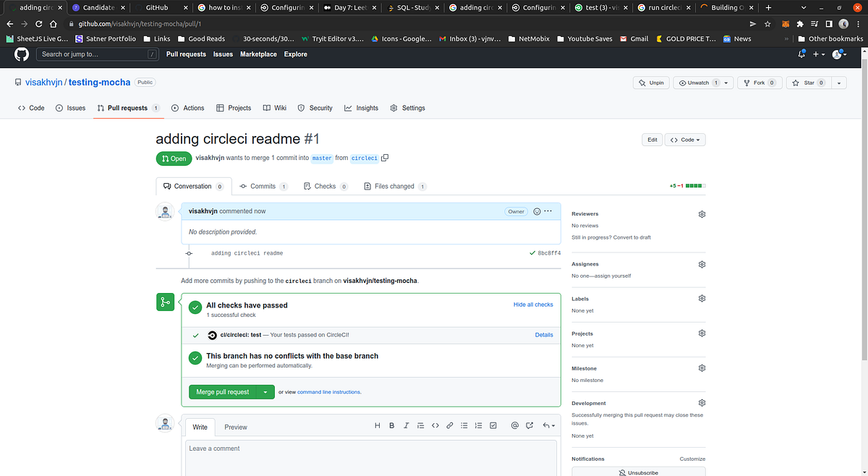
Task: Insert code formatting in comment toolbar
Action: pyautogui.click(x=435, y=425)
